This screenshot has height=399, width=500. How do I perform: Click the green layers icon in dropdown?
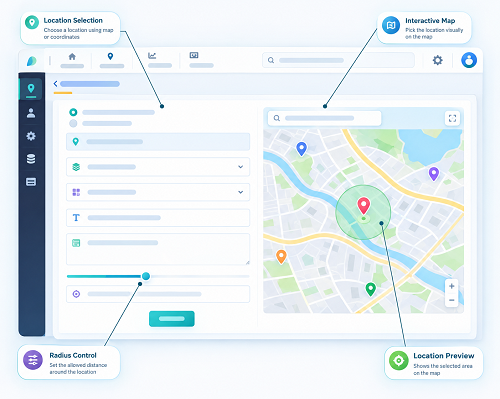pos(76,167)
